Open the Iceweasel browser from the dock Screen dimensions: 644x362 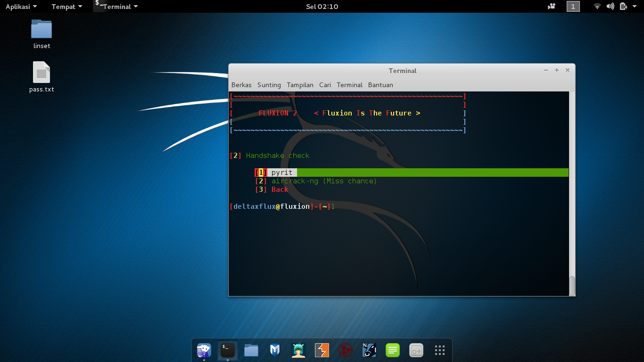point(204,350)
